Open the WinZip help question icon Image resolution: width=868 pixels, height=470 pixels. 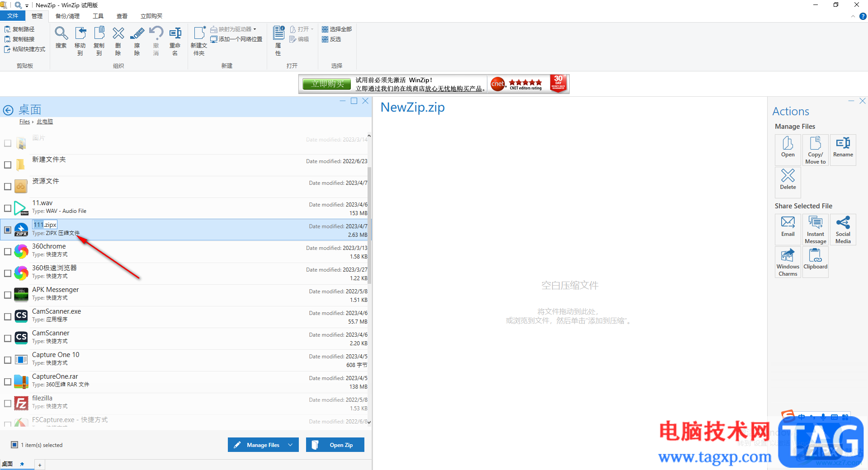coord(863,16)
